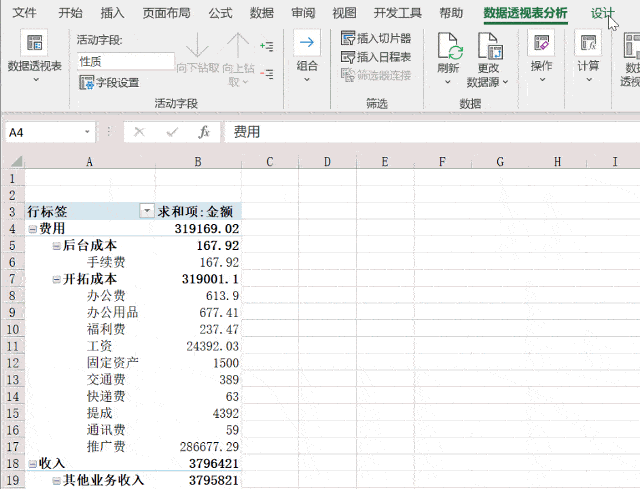Image resolution: width=640 pixels, height=489 pixels.
Task: Select column B header
Action: pyautogui.click(x=198, y=162)
